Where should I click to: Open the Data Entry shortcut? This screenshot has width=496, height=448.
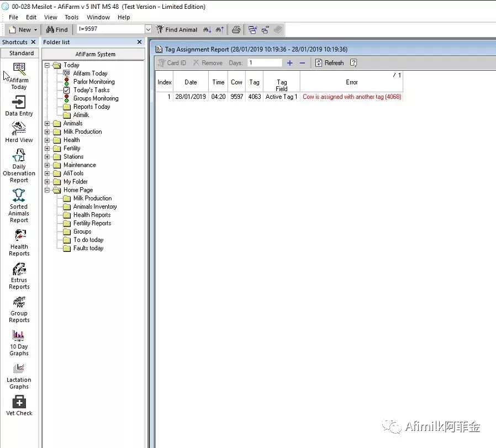pyautogui.click(x=19, y=106)
